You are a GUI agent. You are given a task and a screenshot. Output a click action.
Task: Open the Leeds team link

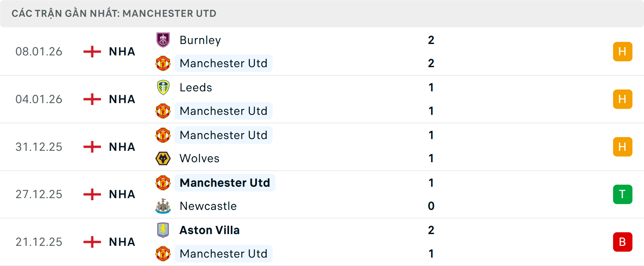pos(196,87)
